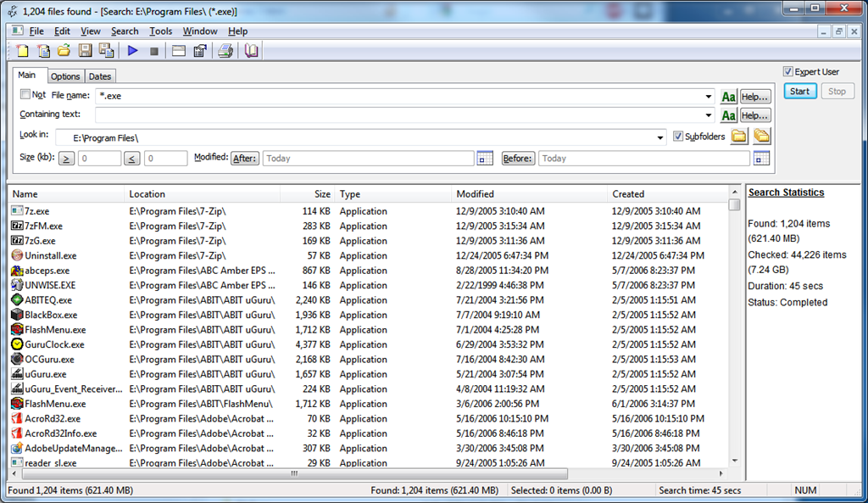This screenshot has height=503, width=868.
Task: Click the 7zFM.exe file icon
Action: point(17,226)
